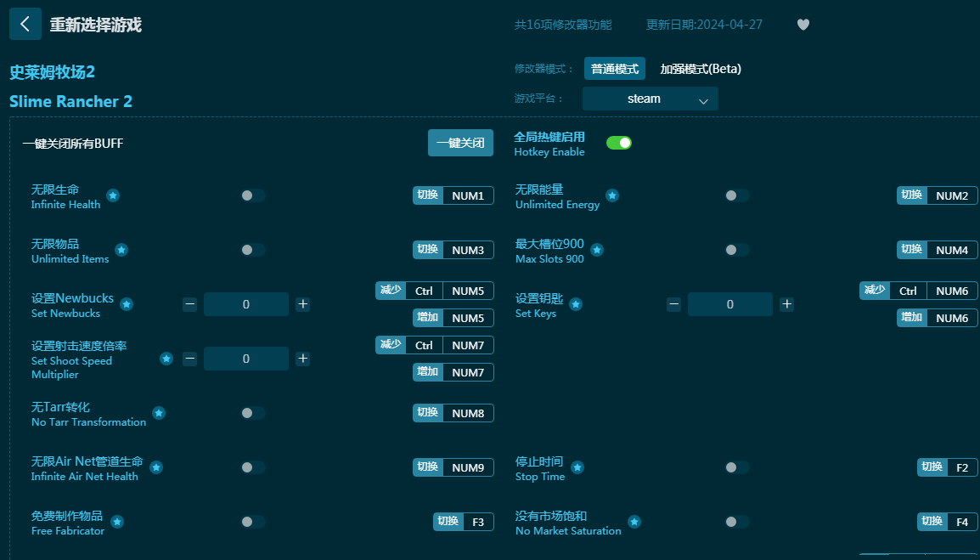Click 减少 Ctrl NUM5 hotkey for Newbucks
The height and width of the screenshot is (560, 980).
(x=434, y=291)
